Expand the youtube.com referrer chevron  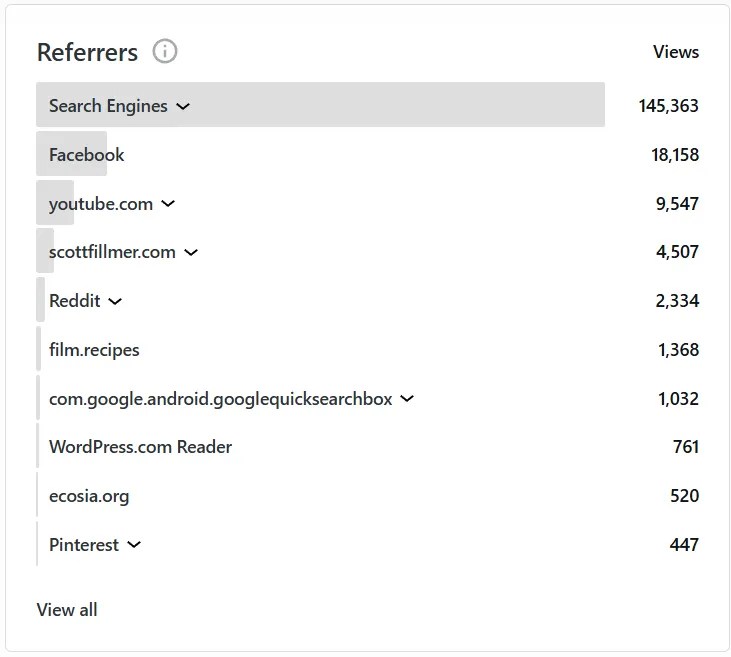(168, 204)
